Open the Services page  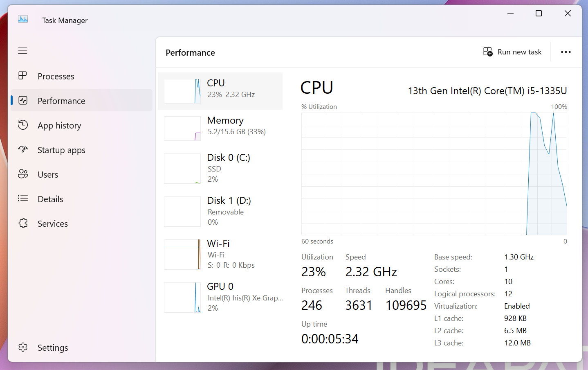pos(81,223)
